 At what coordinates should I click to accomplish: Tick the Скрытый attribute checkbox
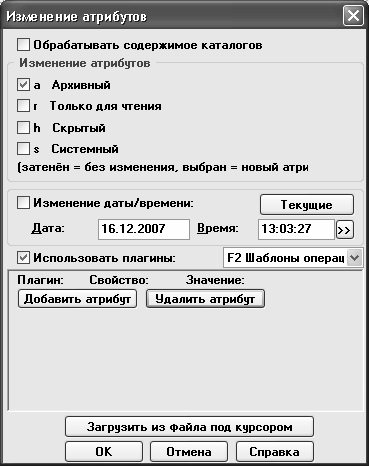coord(23,127)
